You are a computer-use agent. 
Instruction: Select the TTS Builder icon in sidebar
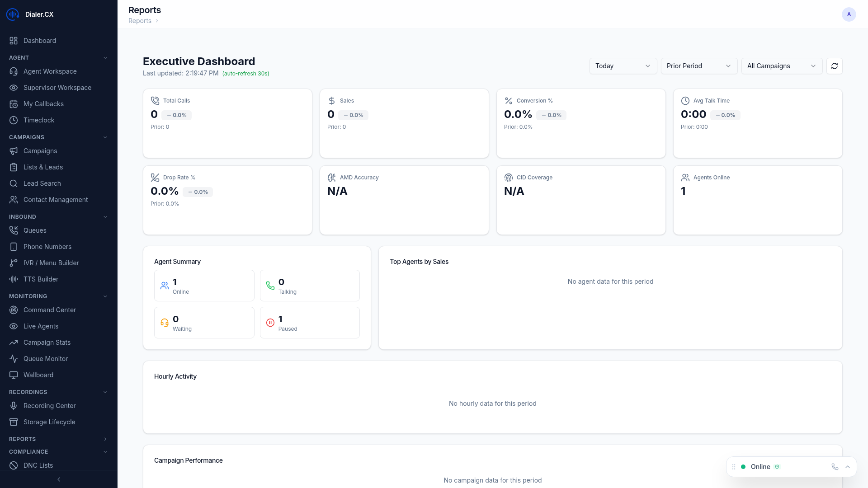click(x=13, y=279)
